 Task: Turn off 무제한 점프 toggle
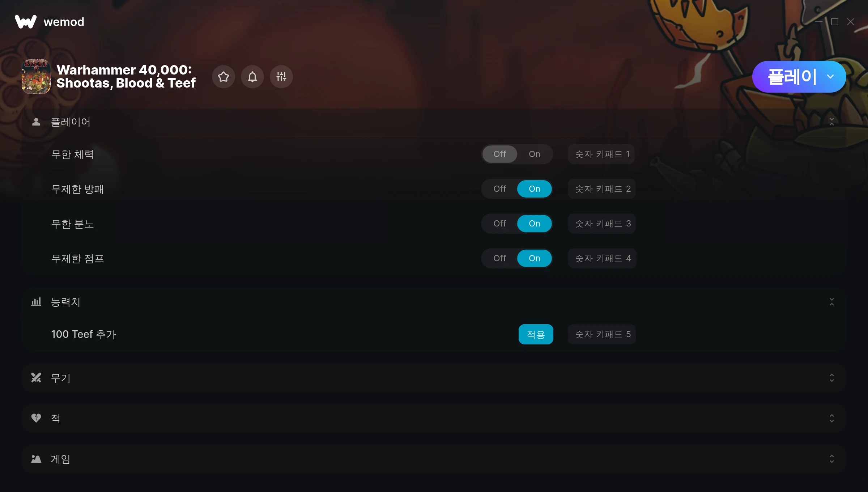click(500, 258)
